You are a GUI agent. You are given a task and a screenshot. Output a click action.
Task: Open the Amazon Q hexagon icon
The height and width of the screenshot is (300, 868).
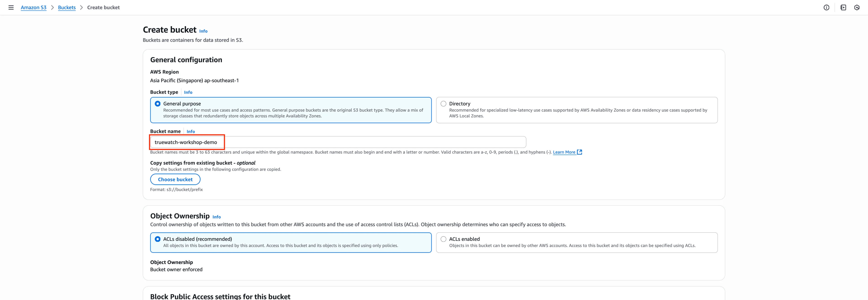(x=857, y=7)
